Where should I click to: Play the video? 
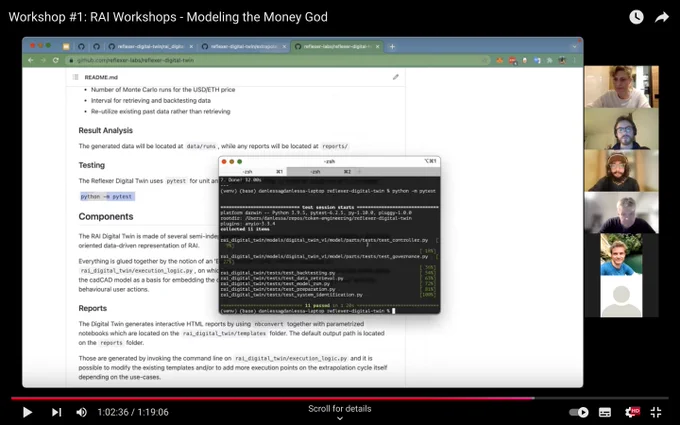pos(27,412)
